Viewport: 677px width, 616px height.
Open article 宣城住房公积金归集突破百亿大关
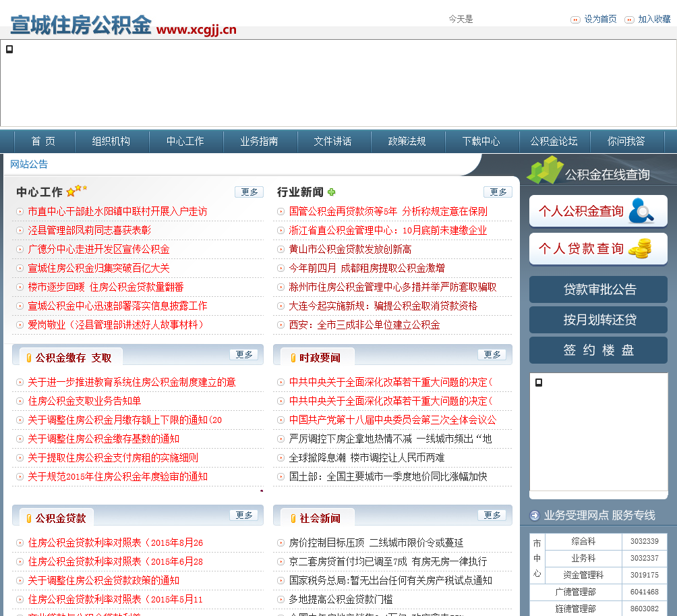[x=98, y=268]
